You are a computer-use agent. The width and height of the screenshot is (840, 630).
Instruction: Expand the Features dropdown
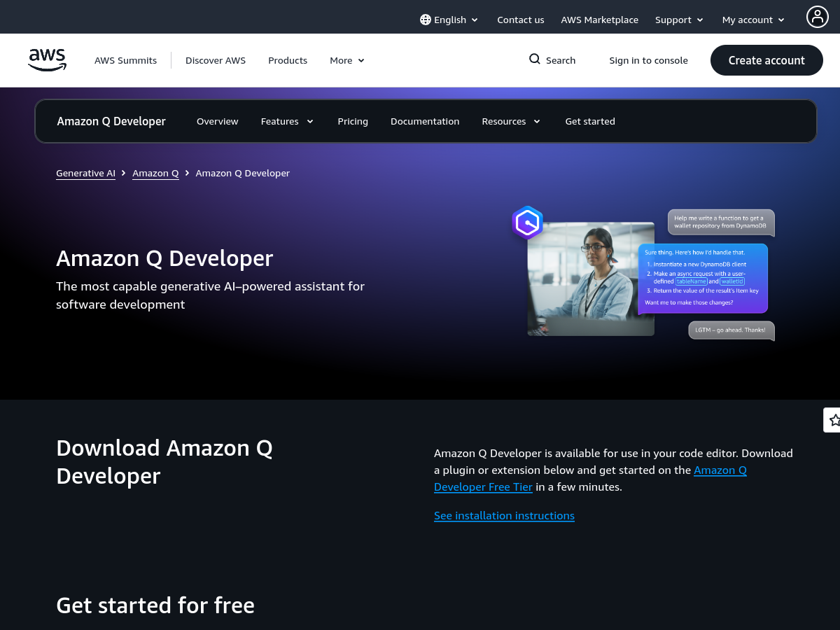click(287, 121)
